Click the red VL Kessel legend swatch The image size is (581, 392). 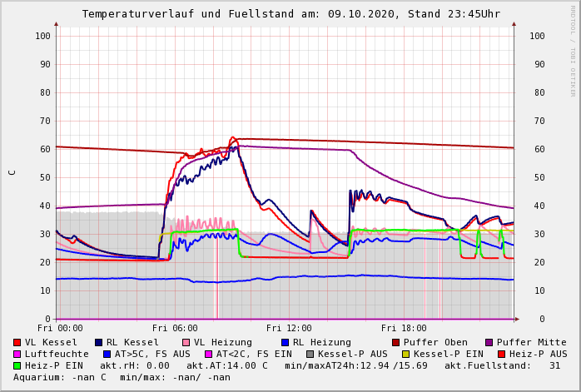(17, 342)
